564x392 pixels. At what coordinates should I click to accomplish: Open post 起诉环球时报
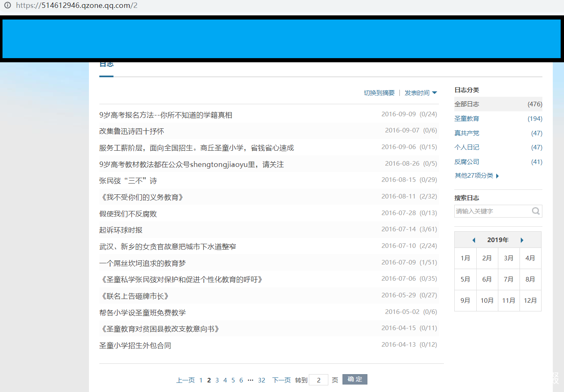tap(121, 230)
